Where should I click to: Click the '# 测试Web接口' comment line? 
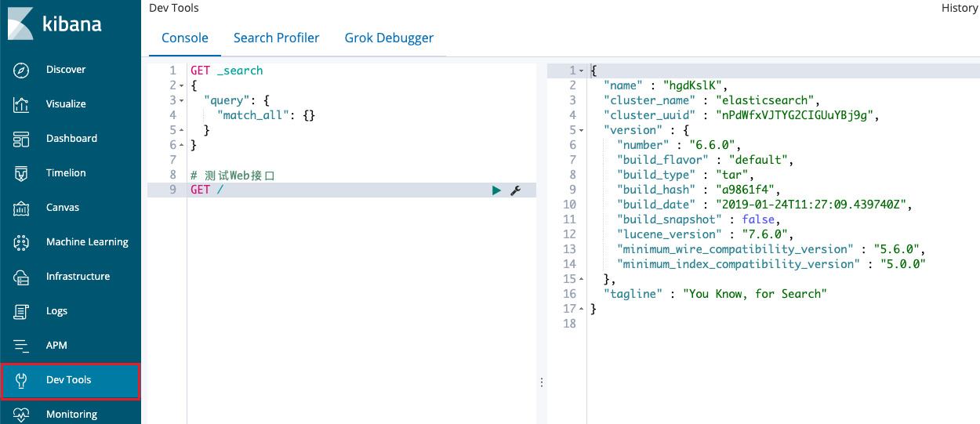pyautogui.click(x=233, y=176)
